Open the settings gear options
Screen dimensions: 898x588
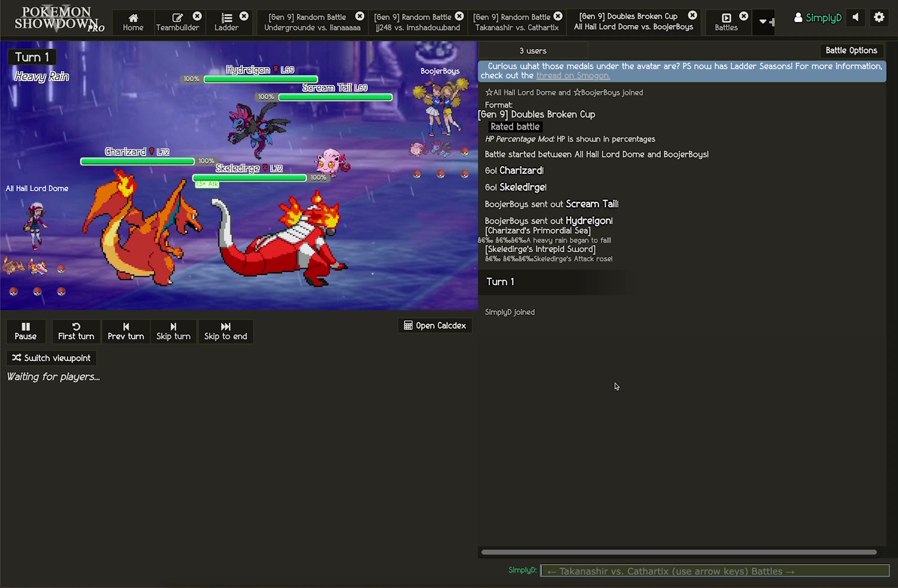(x=879, y=18)
